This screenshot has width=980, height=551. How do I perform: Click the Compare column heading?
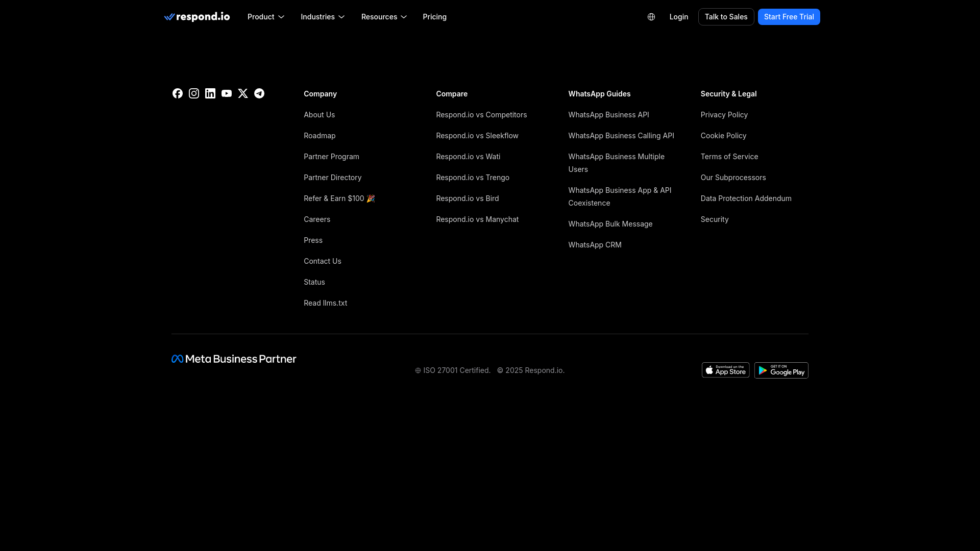coord(452,94)
